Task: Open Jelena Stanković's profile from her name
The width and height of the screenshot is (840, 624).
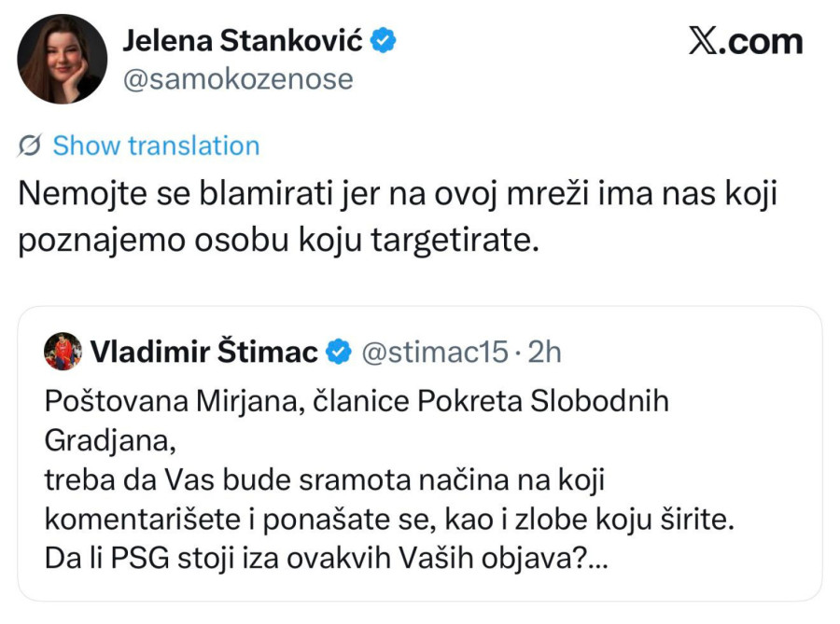Action: [245, 40]
